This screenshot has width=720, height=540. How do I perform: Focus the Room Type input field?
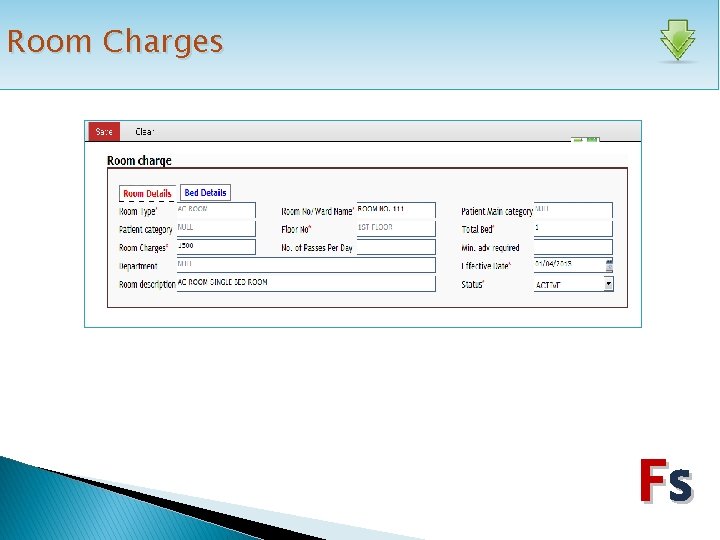[x=216, y=210]
